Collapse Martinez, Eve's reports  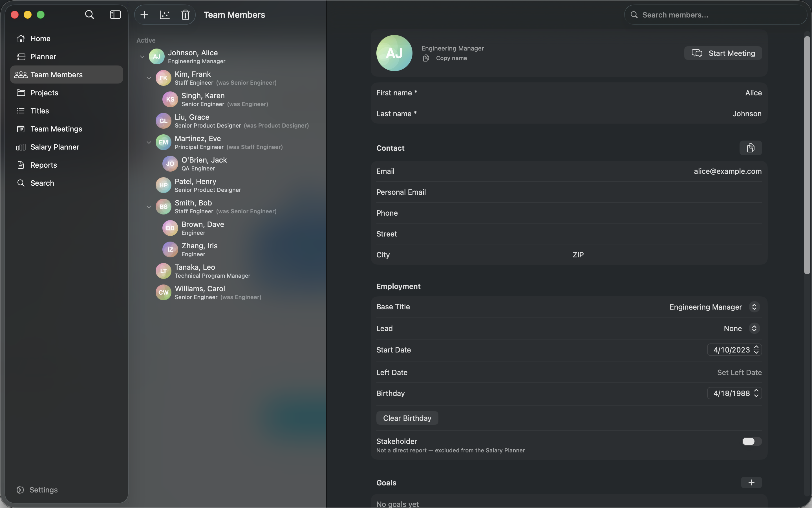point(149,143)
